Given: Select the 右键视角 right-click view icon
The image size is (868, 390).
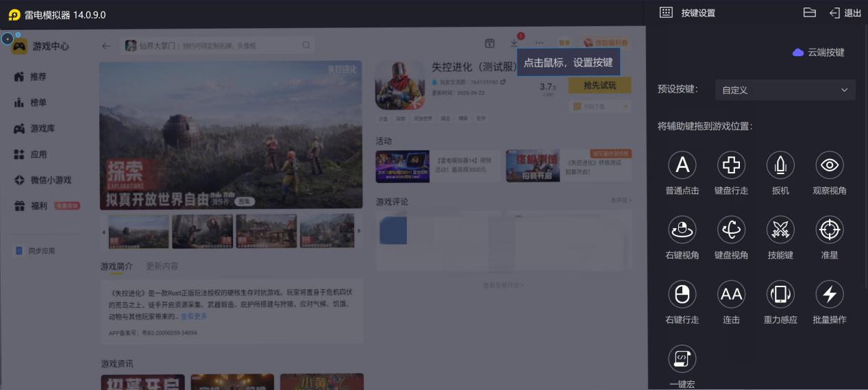Looking at the screenshot, I should tap(682, 230).
